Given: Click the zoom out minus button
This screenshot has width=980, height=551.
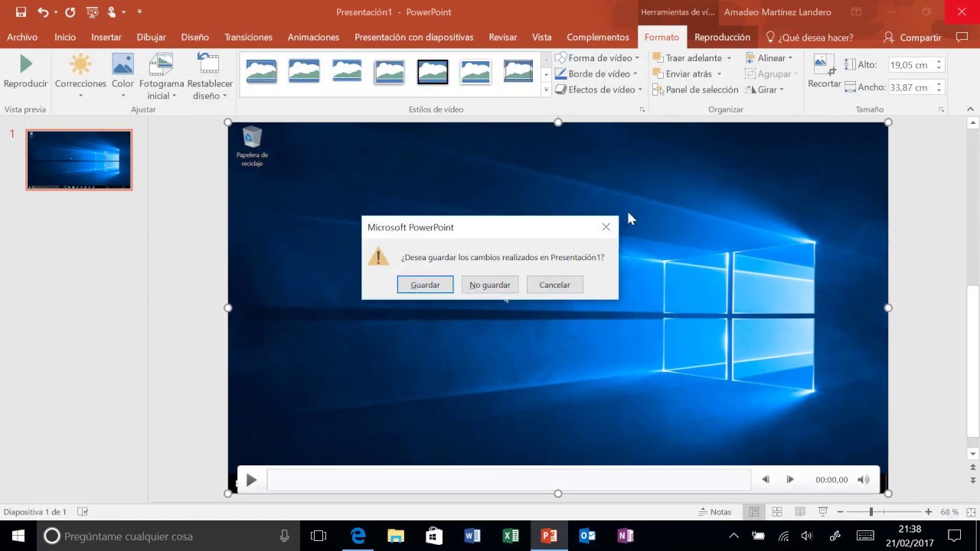Looking at the screenshot, I should [x=840, y=512].
